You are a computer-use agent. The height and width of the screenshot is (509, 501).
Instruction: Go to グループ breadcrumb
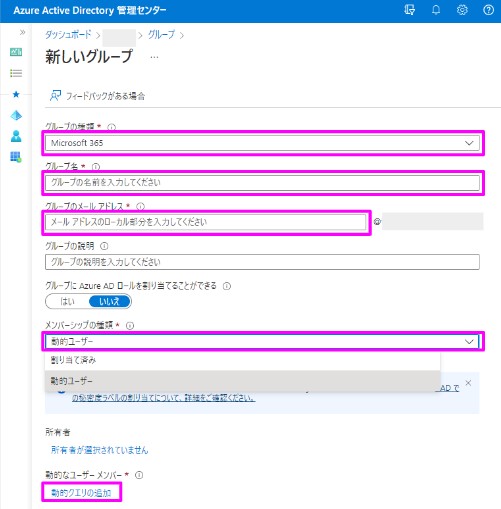[x=161, y=34]
